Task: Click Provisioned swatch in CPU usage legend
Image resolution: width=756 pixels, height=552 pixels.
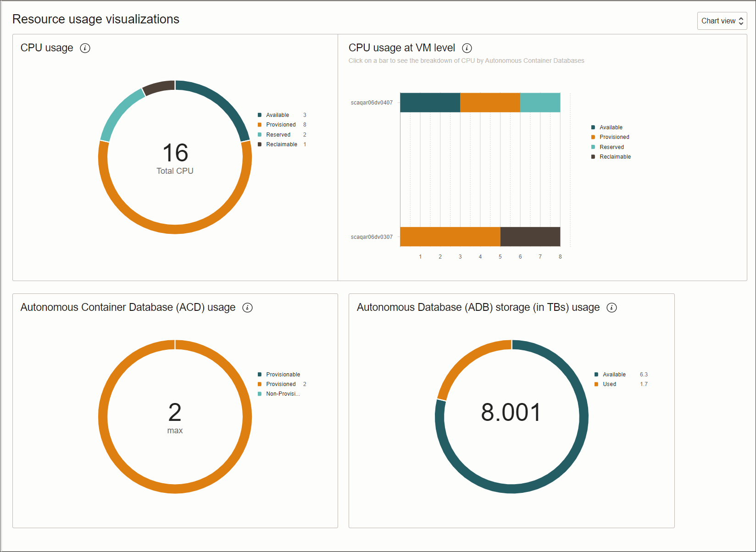Action: tap(260, 125)
